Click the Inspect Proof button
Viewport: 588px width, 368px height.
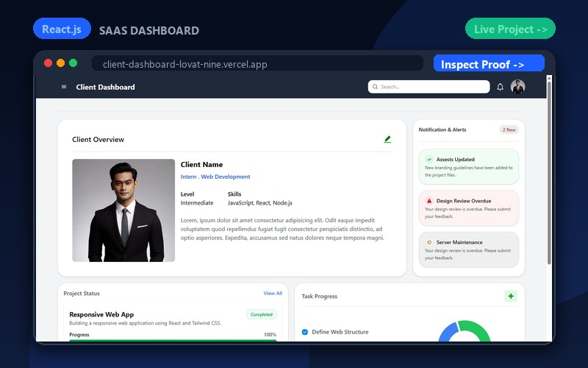coord(489,63)
